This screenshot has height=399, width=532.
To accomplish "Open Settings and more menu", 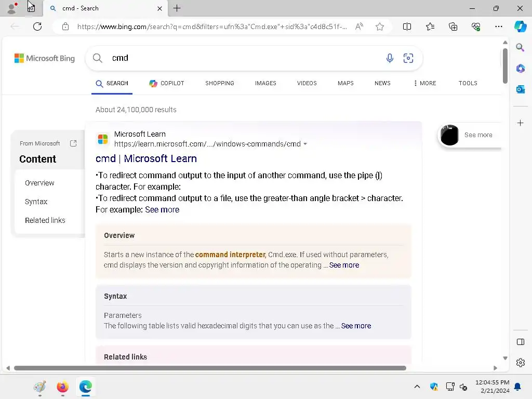I will pyautogui.click(x=498, y=26).
